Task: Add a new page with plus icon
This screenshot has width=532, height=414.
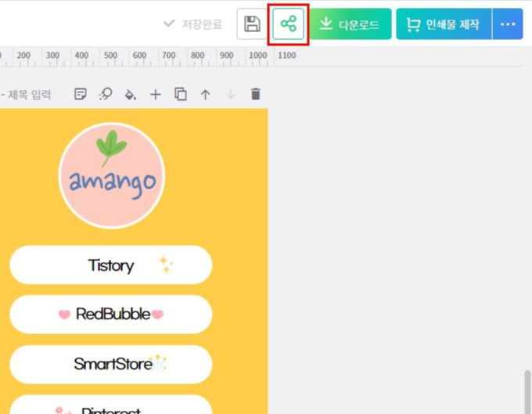Action: [x=156, y=95]
